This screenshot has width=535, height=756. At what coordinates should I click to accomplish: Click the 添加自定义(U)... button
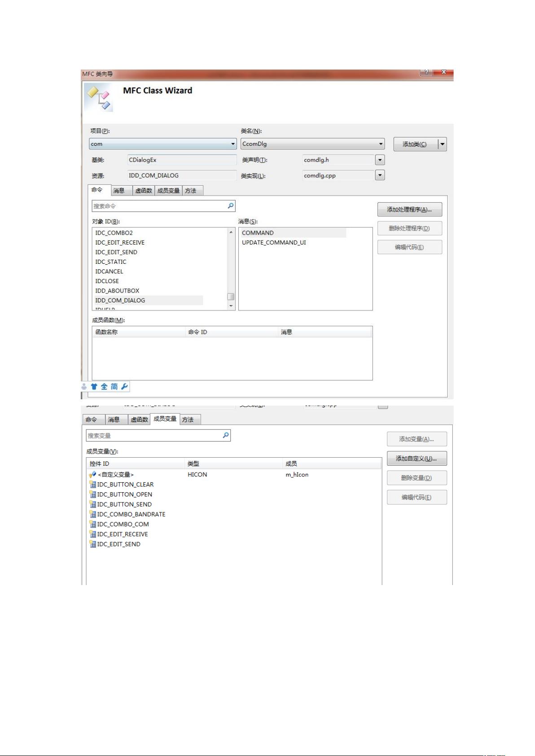(417, 458)
